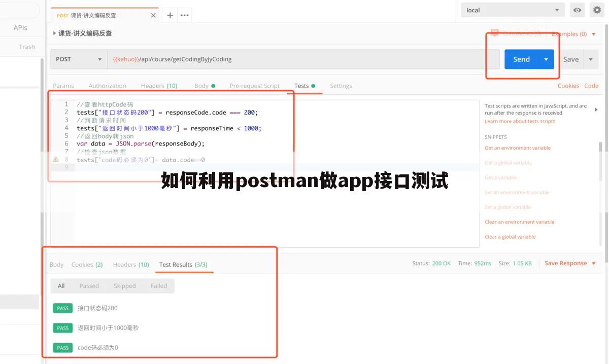Click the Save button
The image size is (609, 364).
pyautogui.click(x=571, y=59)
